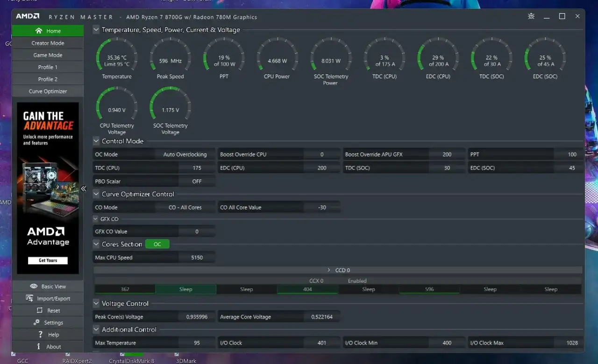This screenshot has width=598, height=364.
Task: Open CrystalDiskMark 8 desktop shortcut
Action: [x=131, y=357]
